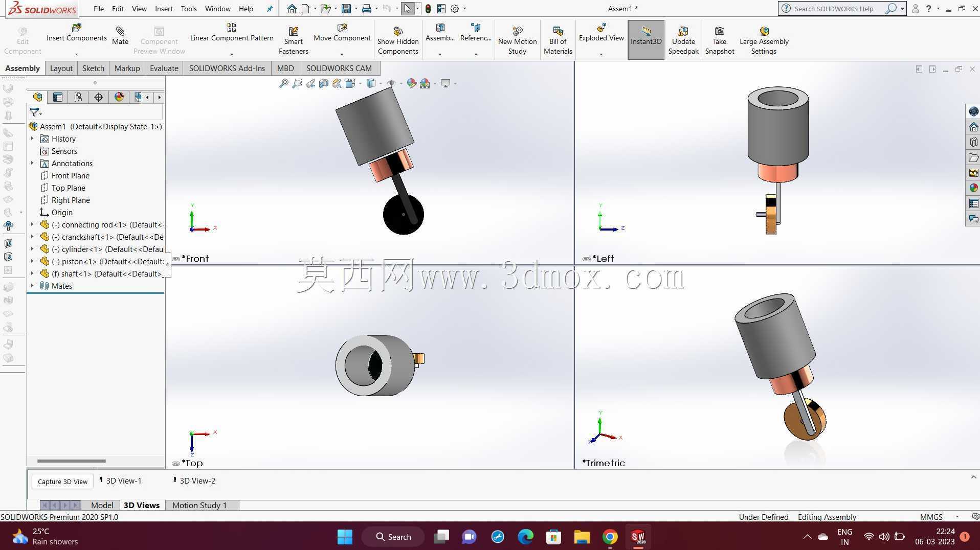Open Appearances task pane icon
980x550 pixels.
973,188
